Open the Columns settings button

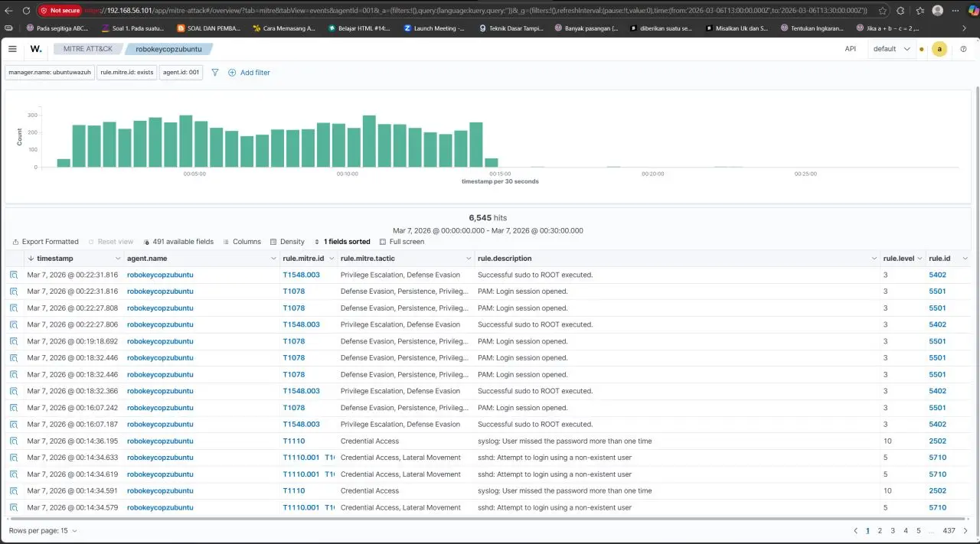click(x=242, y=242)
